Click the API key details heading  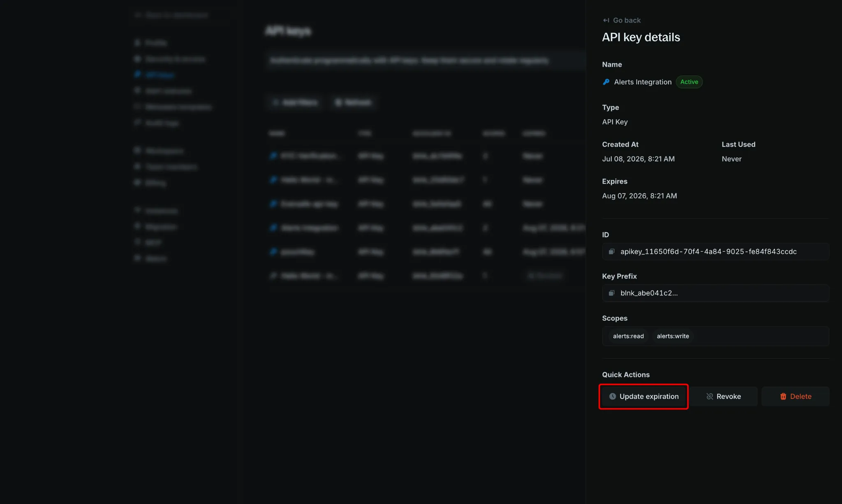(x=641, y=37)
